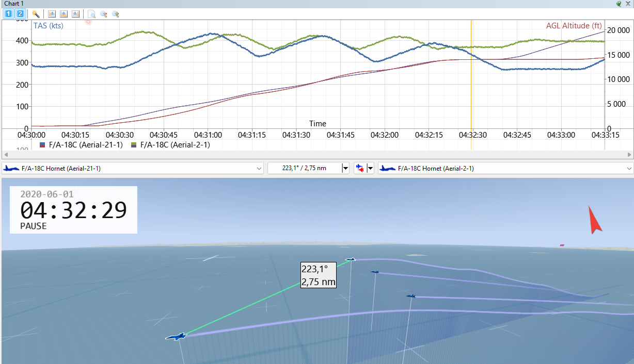Click the TAS (kts) axis label
The image size is (634, 364).
click(x=49, y=26)
